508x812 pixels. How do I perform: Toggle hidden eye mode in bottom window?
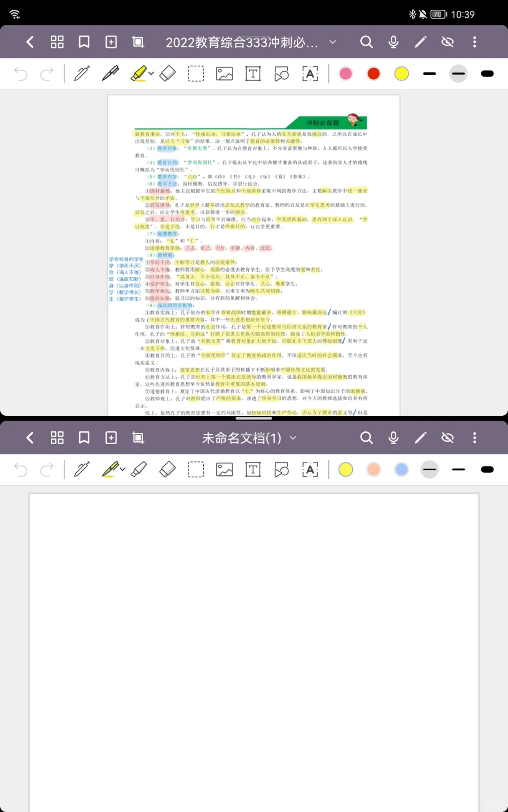447,438
